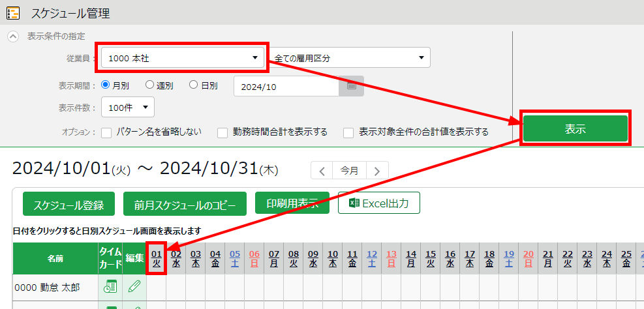The image size is (644, 309).
Task: Go to the next month arrow
Action: (377, 171)
